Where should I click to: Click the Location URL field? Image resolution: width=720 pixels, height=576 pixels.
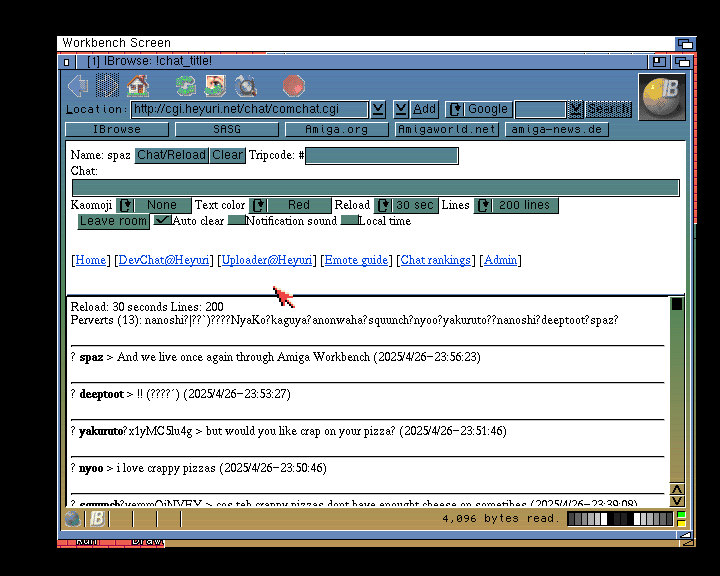(250, 109)
